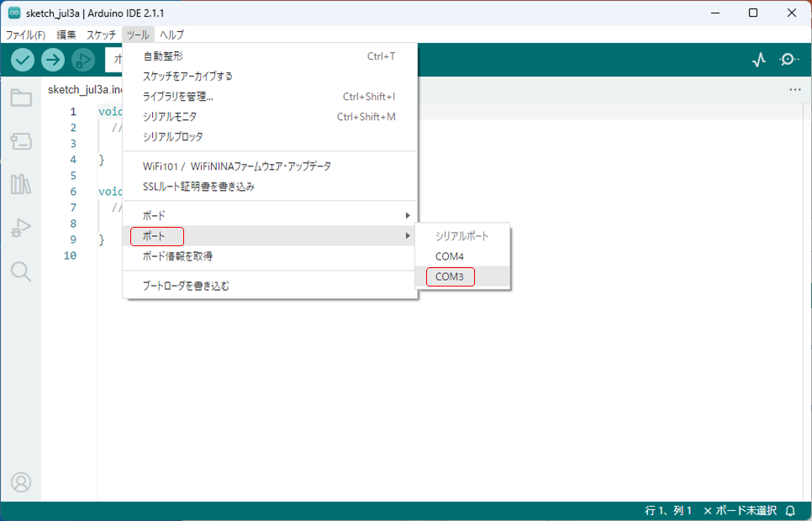Image resolution: width=812 pixels, height=521 pixels.
Task: Choose ブートローダを書き込む
Action: click(x=270, y=286)
